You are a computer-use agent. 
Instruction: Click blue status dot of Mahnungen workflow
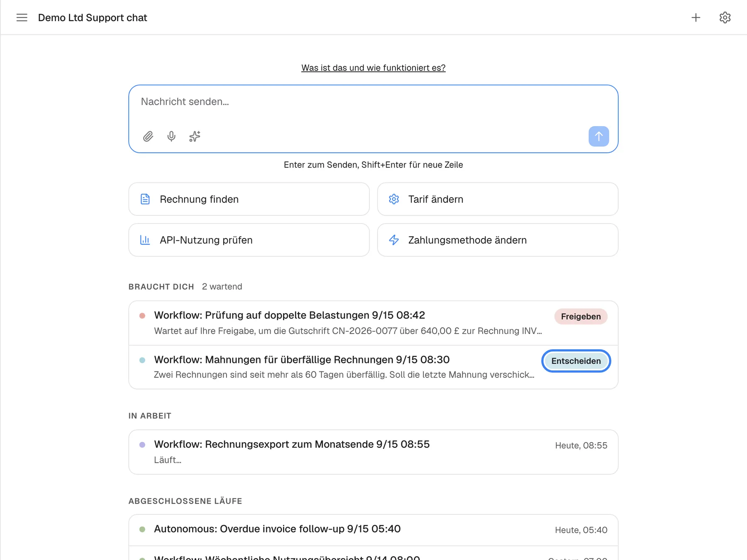click(x=142, y=360)
